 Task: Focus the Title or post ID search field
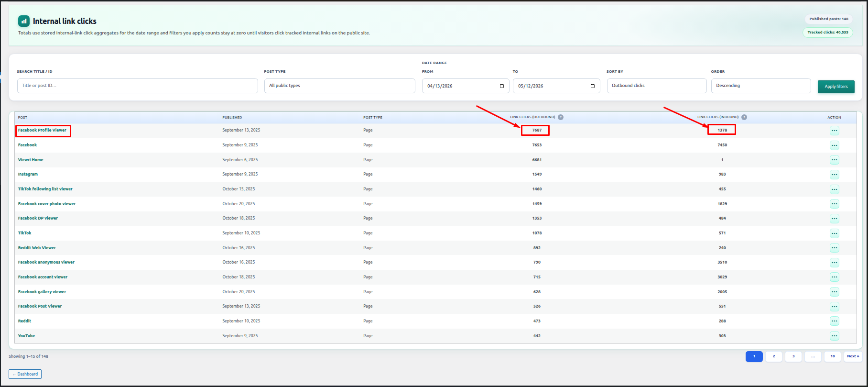(137, 86)
